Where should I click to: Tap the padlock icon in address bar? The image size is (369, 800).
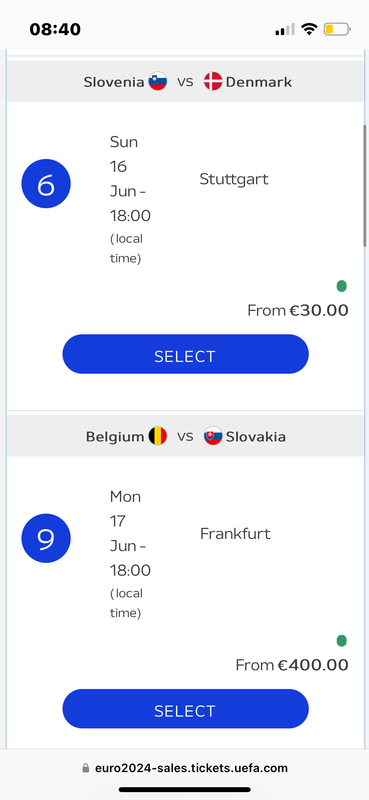86,768
